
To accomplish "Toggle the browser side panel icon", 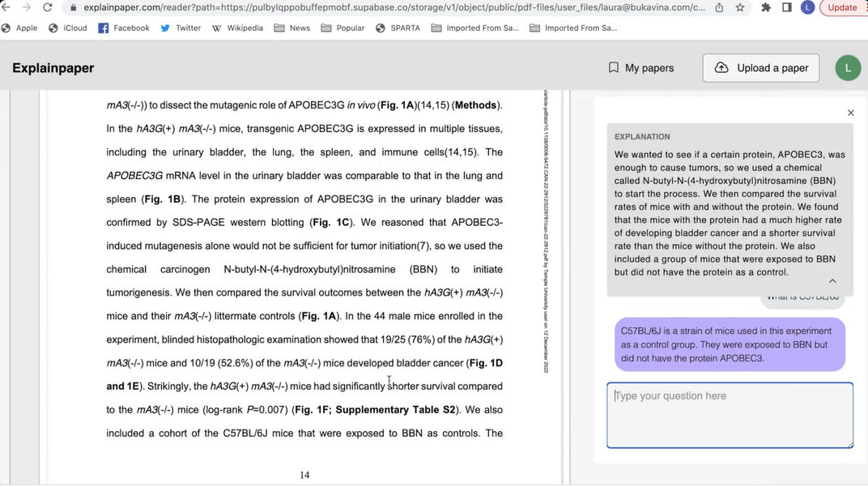I will pyautogui.click(x=787, y=7).
